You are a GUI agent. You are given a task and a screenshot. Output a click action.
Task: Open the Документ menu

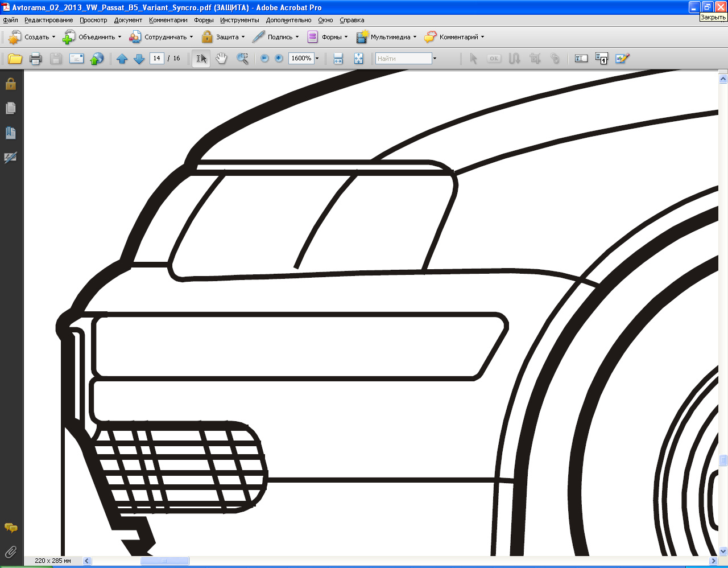click(128, 20)
